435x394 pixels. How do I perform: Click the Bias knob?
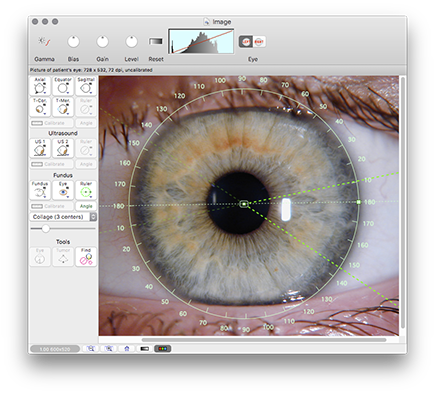click(x=73, y=42)
